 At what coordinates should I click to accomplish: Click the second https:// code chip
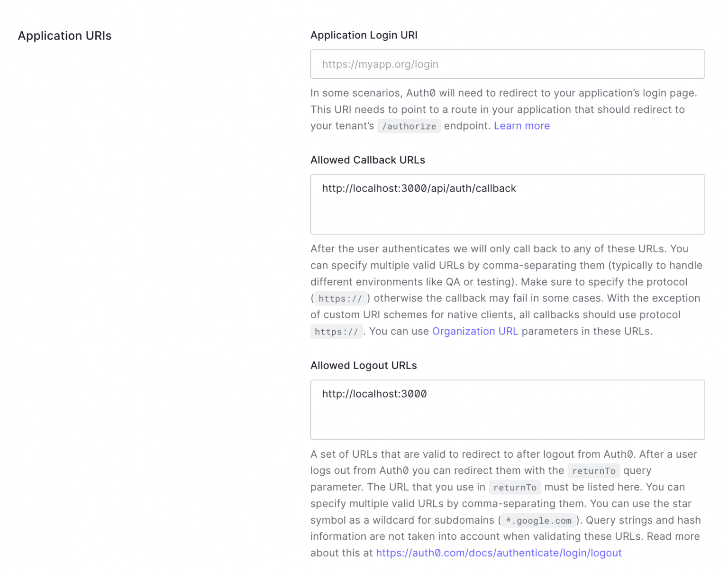(337, 331)
